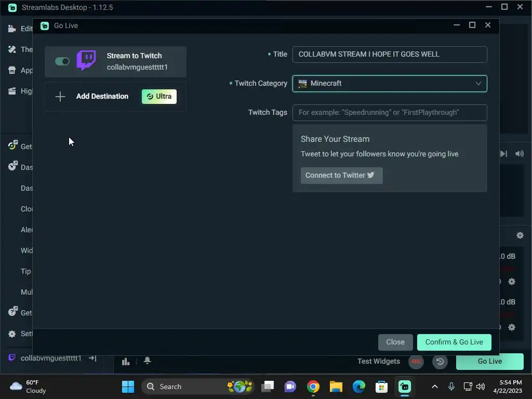The height and width of the screenshot is (399, 532).
Task: Open the Teams Chat taskbar icon
Action: pos(290,387)
